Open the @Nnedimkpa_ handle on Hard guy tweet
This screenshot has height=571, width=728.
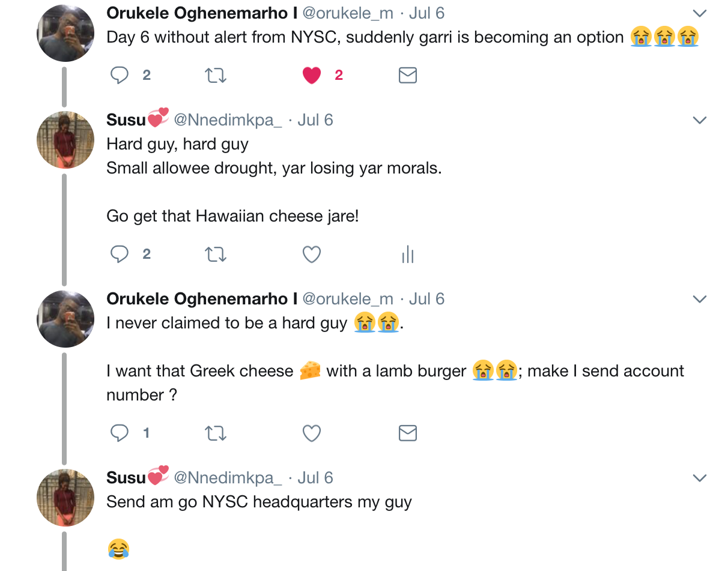(228, 120)
